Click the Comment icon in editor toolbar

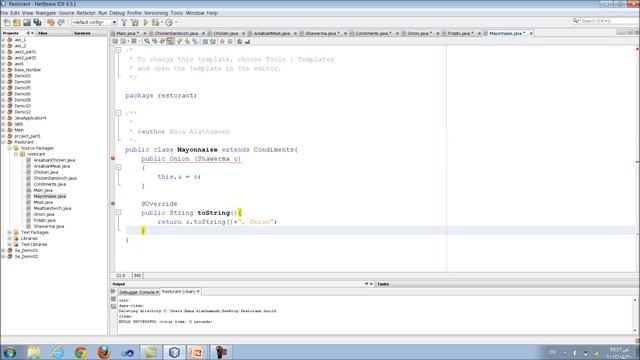tap(240, 41)
